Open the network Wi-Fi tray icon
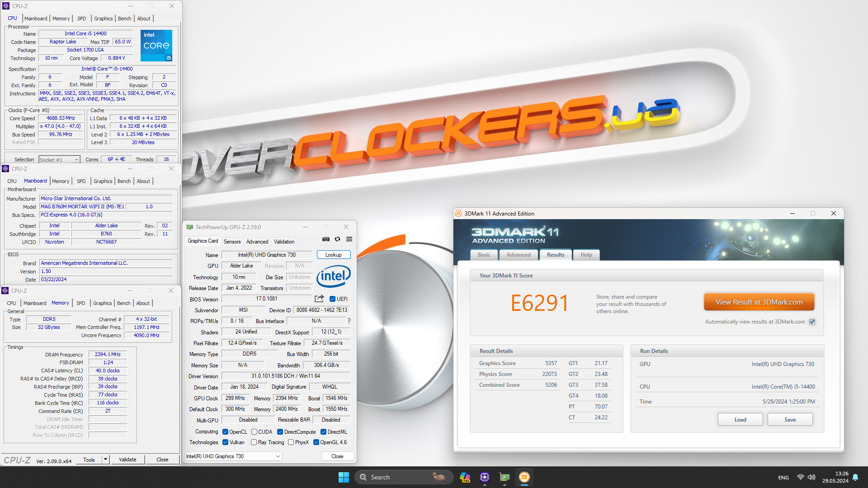The image size is (868, 488). point(800,477)
